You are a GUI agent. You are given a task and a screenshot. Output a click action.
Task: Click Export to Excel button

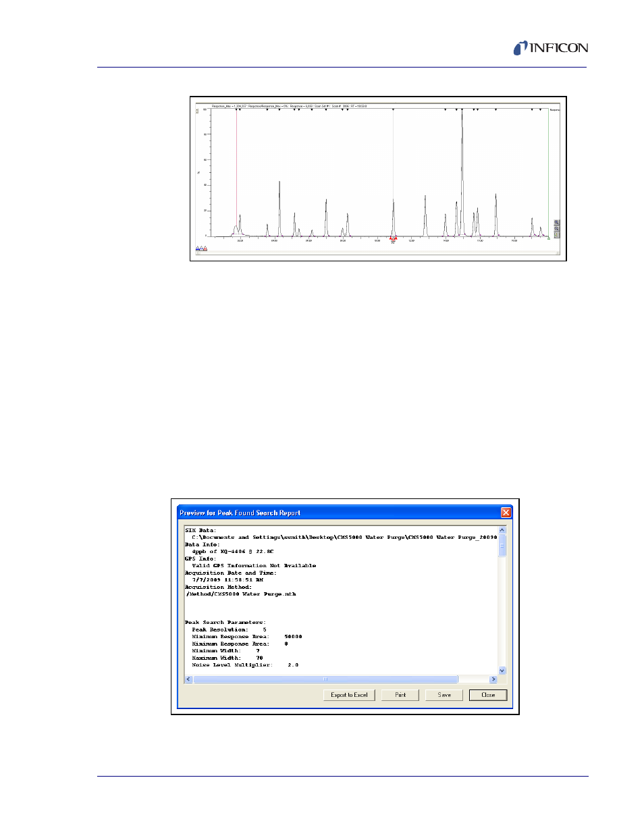coord(349,695)
